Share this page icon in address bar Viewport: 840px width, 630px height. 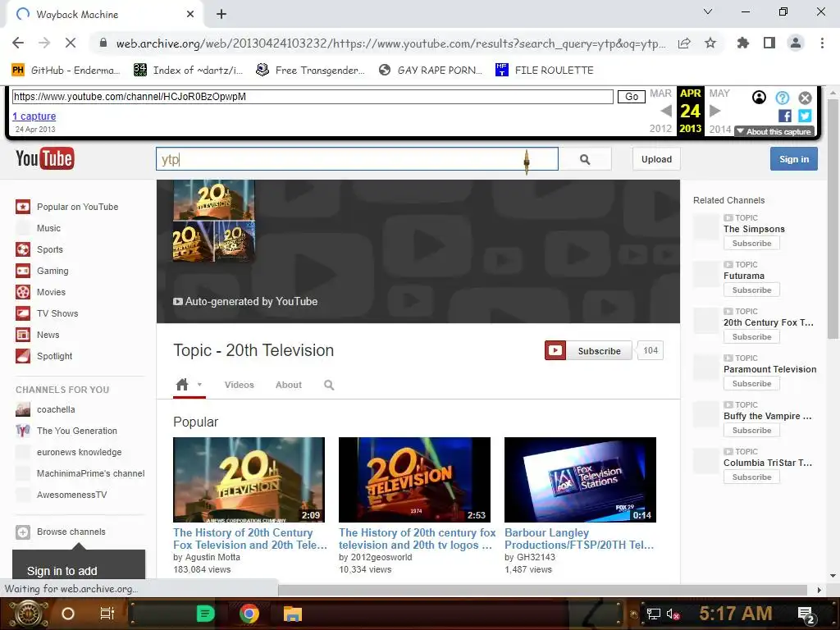684,43
